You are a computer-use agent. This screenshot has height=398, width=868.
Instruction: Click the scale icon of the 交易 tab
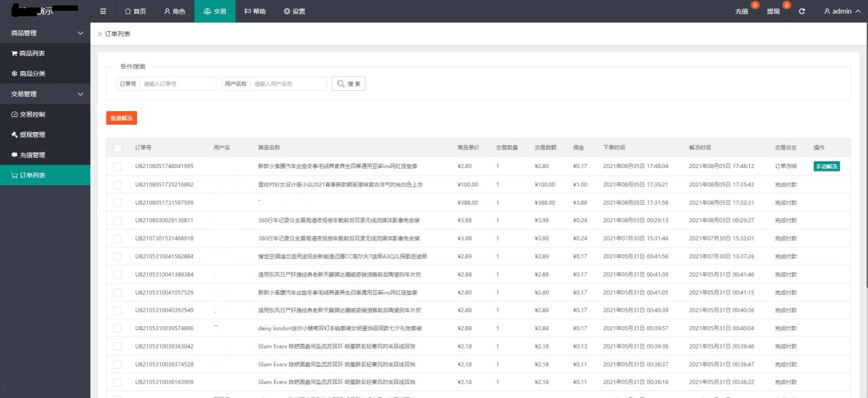[x=208, y=12]
